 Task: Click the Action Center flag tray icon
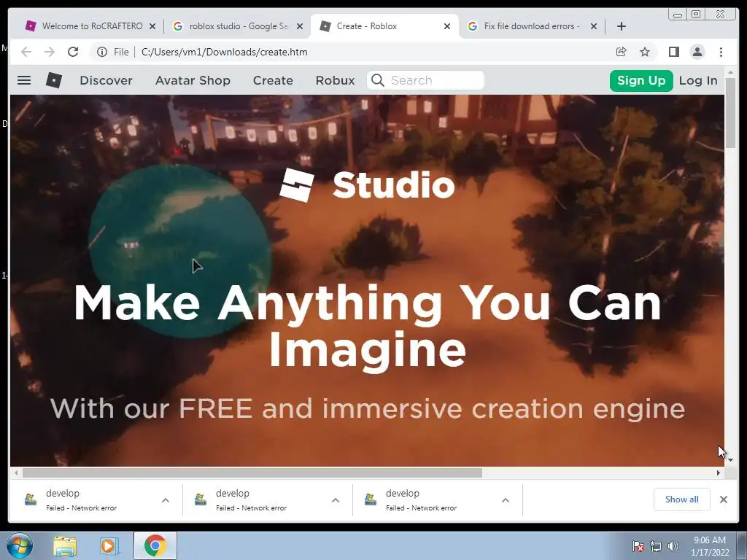[638, 546]
